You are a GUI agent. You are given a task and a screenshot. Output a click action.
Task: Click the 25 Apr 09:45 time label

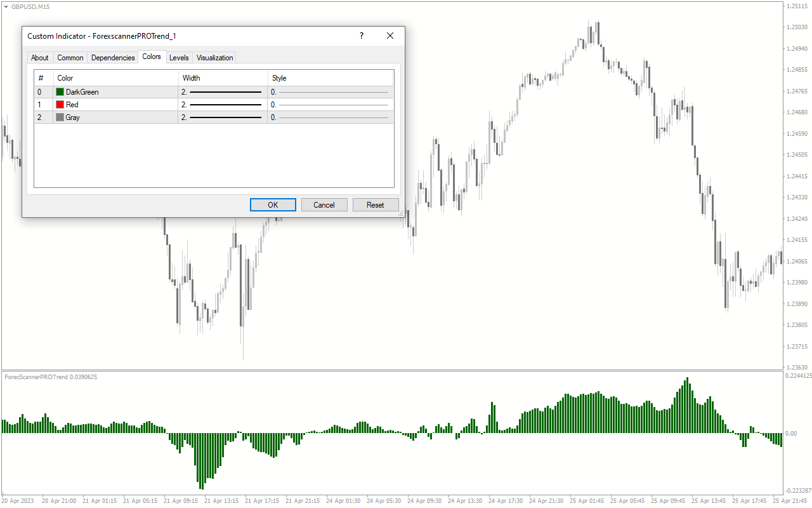coord(667,501)
